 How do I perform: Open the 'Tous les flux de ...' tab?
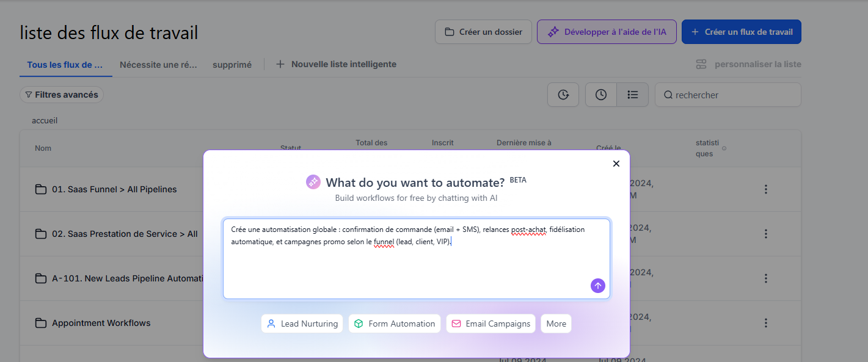click(x=65, y=65)
